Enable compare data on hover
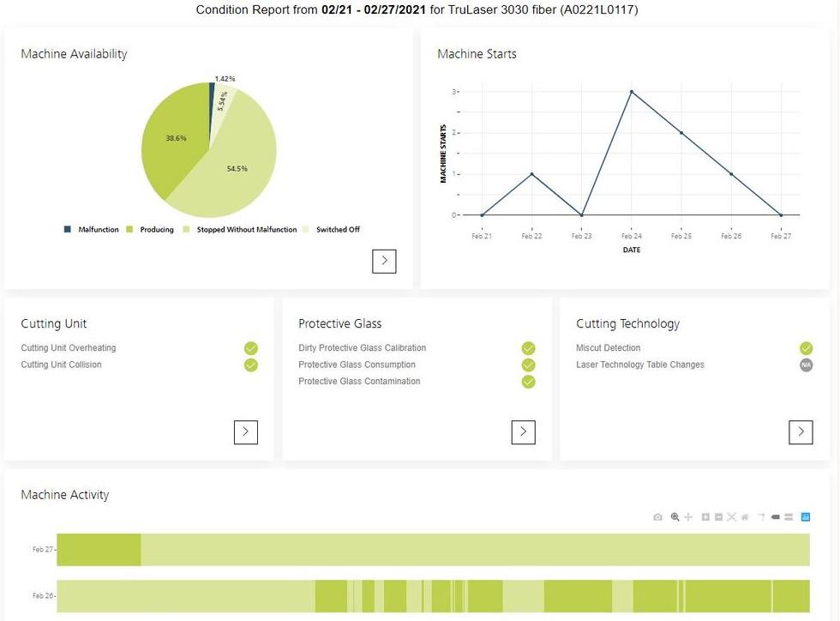This screenshot has height=621, width=840. click(789, 517)
